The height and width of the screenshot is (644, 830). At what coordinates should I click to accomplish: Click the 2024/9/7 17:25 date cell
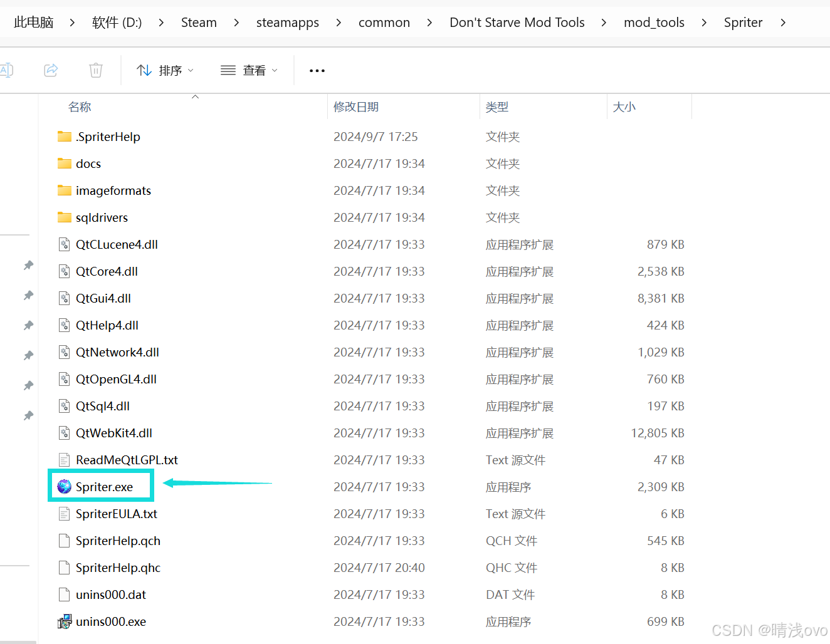(x=376, y=137)
